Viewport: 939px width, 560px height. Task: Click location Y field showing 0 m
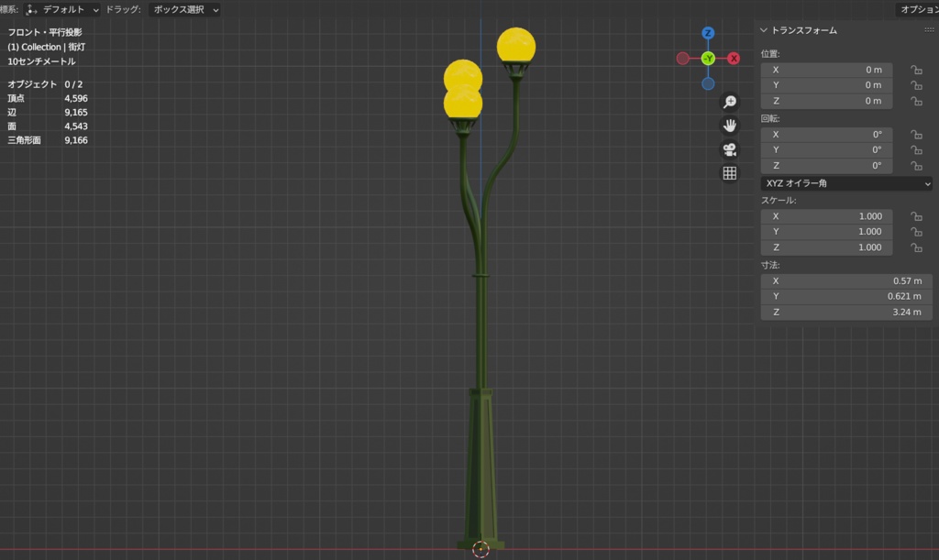826,85
